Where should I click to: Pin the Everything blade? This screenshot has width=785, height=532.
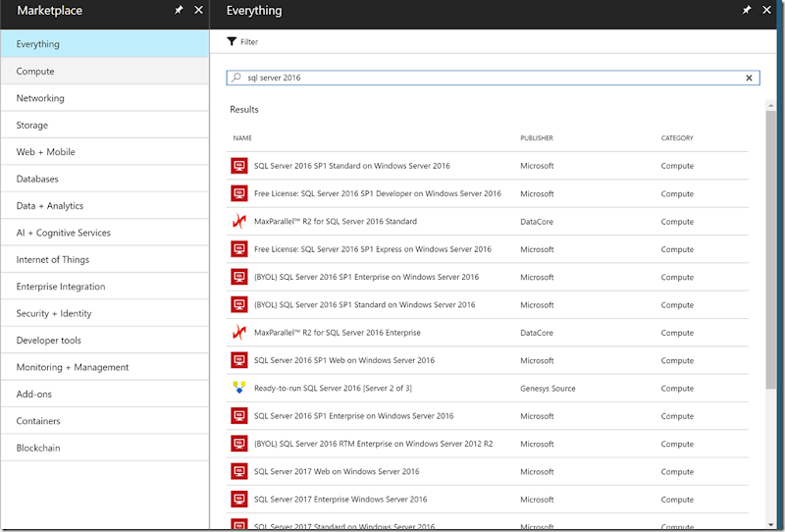click(x=747, y=10)
